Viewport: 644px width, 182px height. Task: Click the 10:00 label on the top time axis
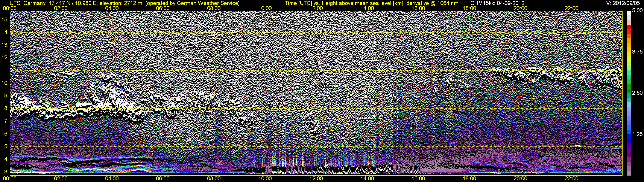265,8
